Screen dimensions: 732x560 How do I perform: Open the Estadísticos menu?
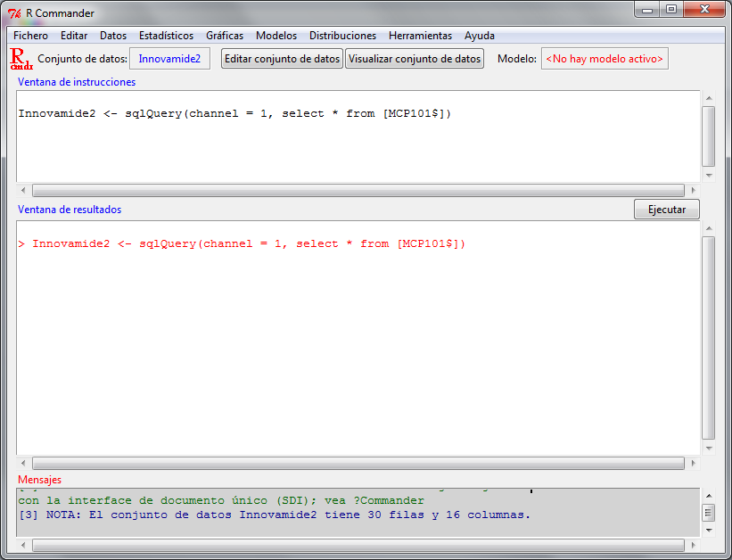point(166,36)
